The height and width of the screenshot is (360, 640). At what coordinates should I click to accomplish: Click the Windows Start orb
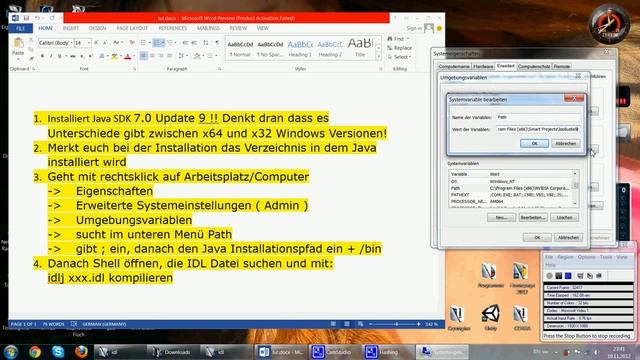[x=11, y=351]
